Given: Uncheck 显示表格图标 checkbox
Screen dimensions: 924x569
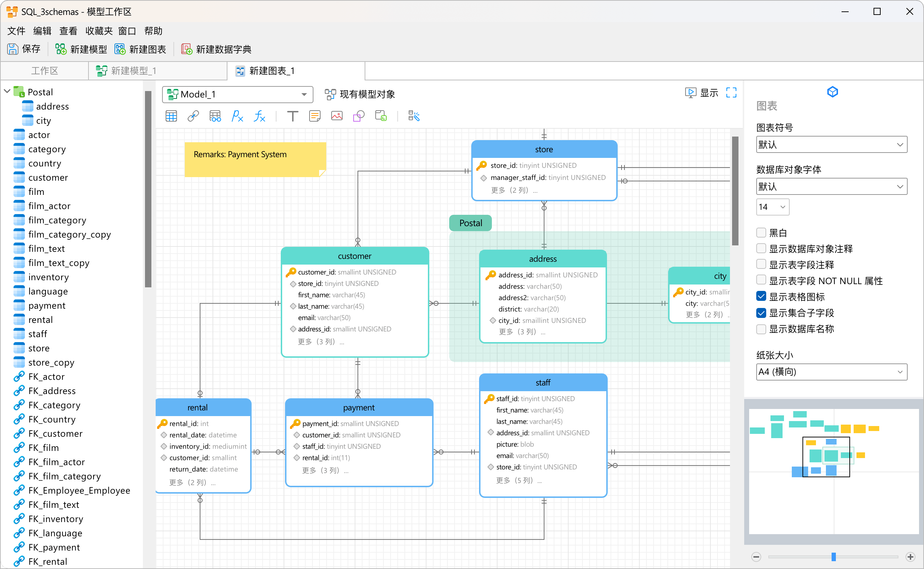Looking at the screenshot, I should [761, 297].
